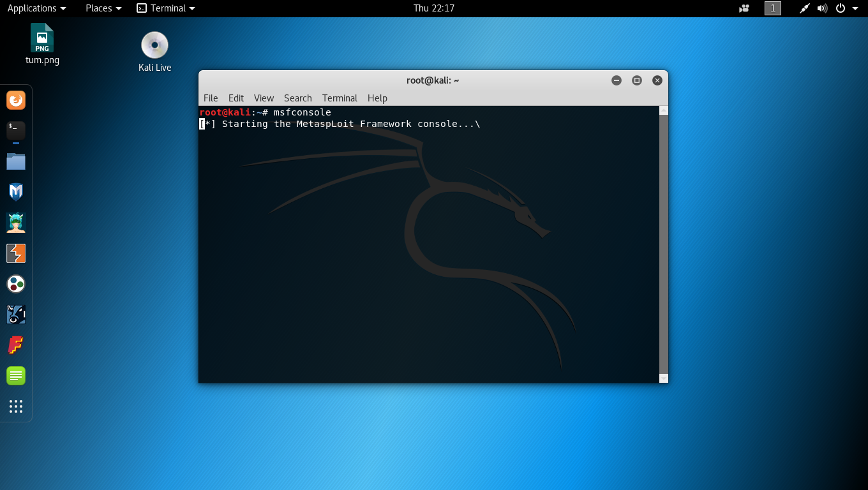The width and height of the screenshot is (868, 490).
Task: Maximize the terminal window
Action: click(x=637, y=80)
